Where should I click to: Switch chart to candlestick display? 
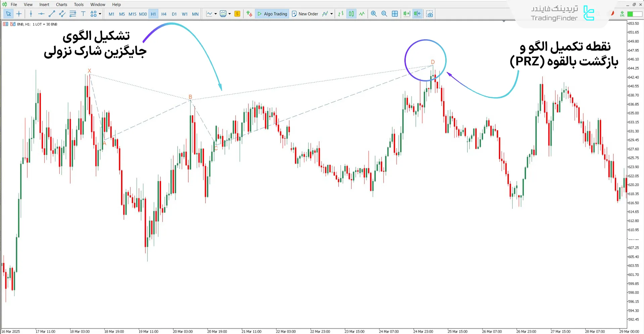pos(351,14)
